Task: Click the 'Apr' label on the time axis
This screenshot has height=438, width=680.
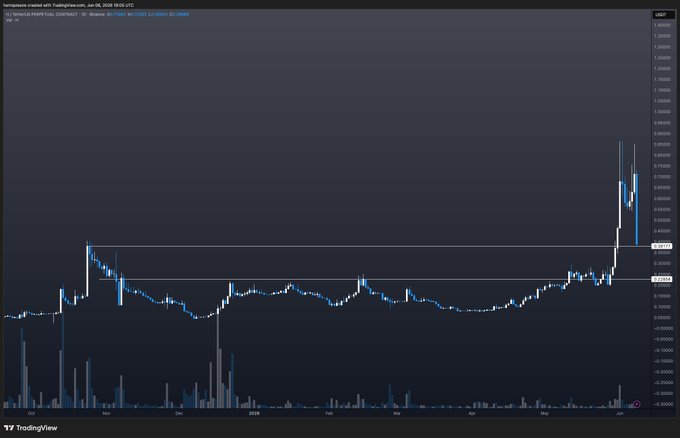Action: pyautogui.click(x=472, y=413)
